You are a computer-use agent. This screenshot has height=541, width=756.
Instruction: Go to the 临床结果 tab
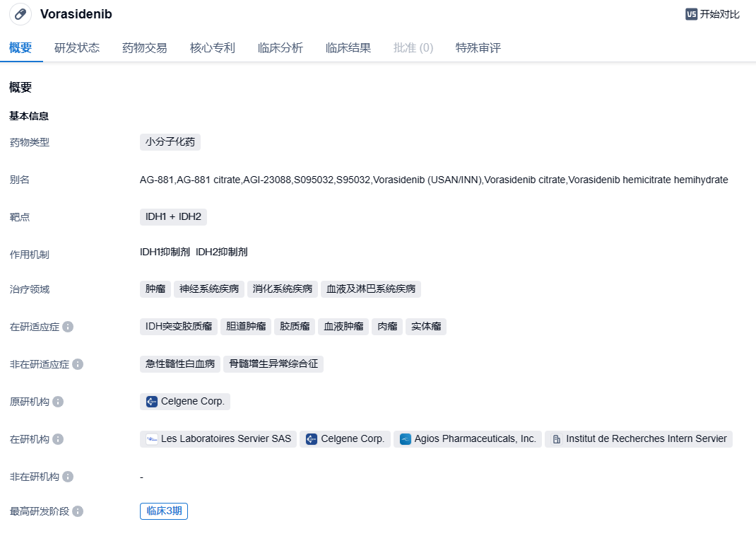[x=348, y=48]
